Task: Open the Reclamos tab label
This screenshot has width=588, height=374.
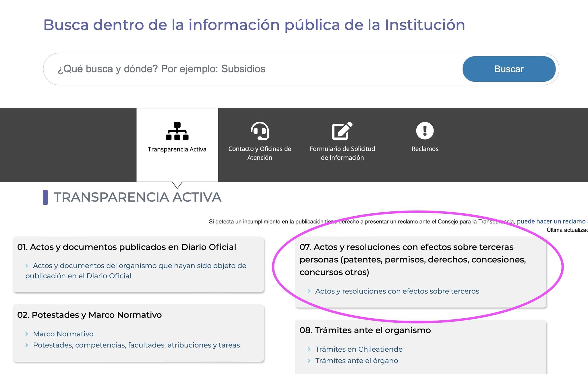Action: tap(425, 149)
